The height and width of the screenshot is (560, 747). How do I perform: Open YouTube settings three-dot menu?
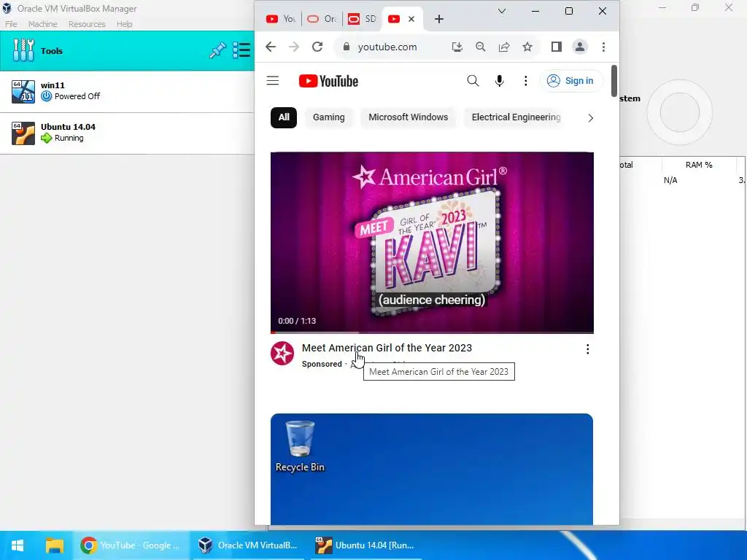(525, 81)
